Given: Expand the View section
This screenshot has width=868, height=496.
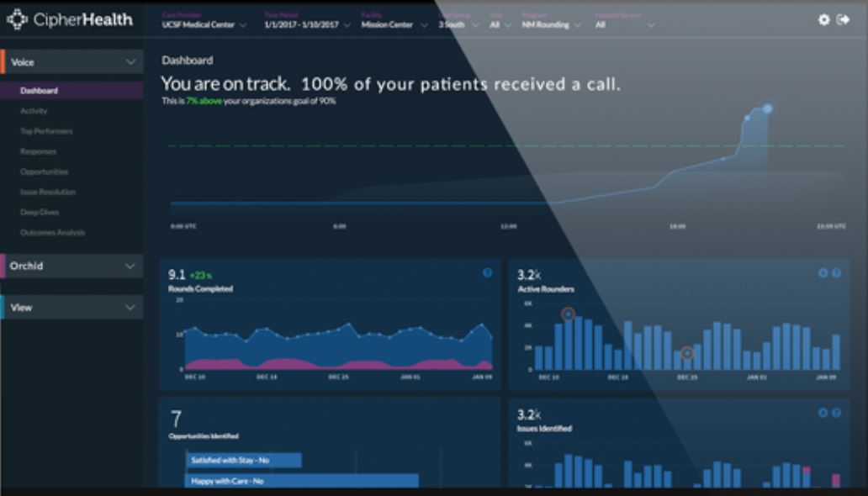Looking at the screenshot, I should coord(73,308).
